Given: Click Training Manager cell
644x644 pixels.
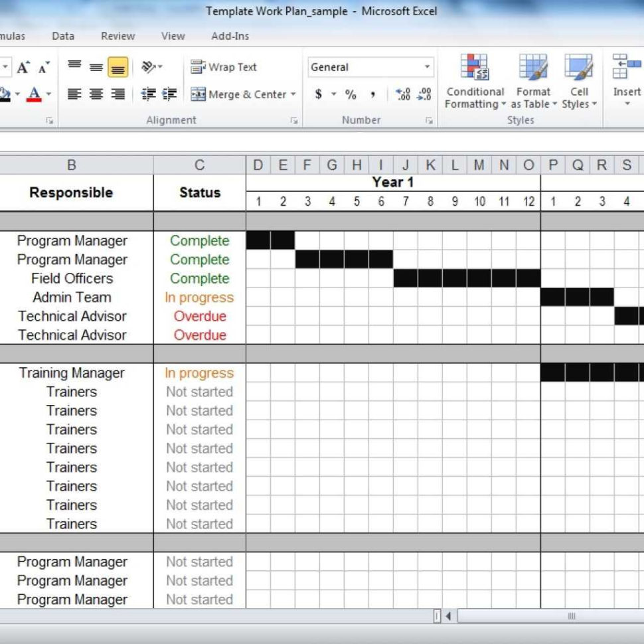Looking at the screenshot, I should point(72,373).
